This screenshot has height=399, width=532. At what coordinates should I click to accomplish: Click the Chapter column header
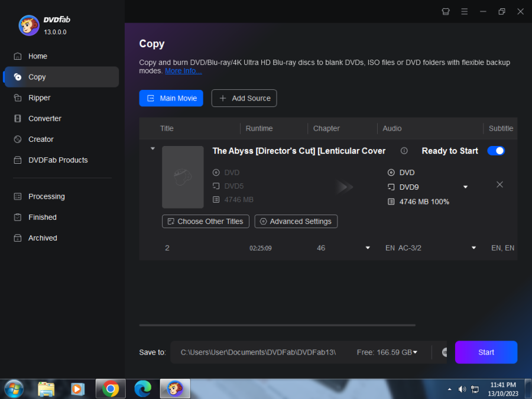(x=326, y=128)
